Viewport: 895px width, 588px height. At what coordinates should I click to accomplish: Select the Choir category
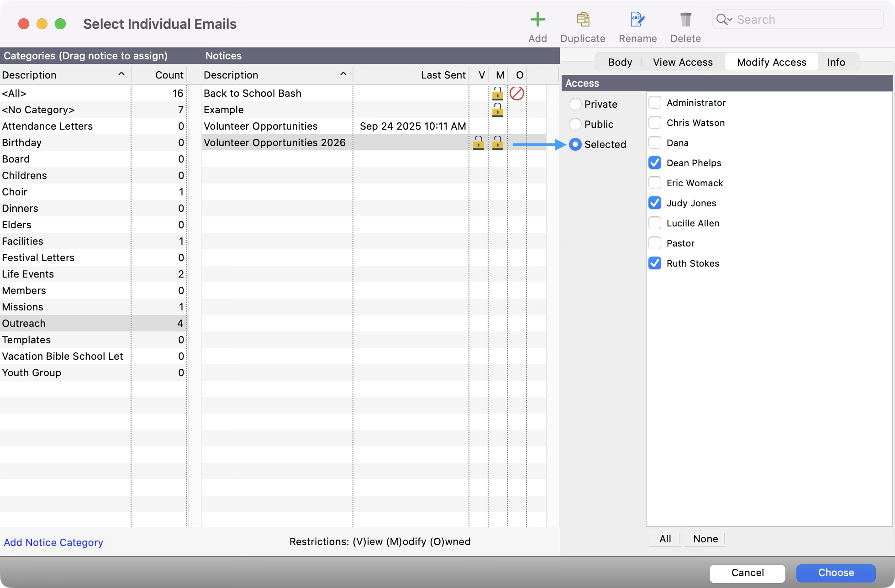94,192
